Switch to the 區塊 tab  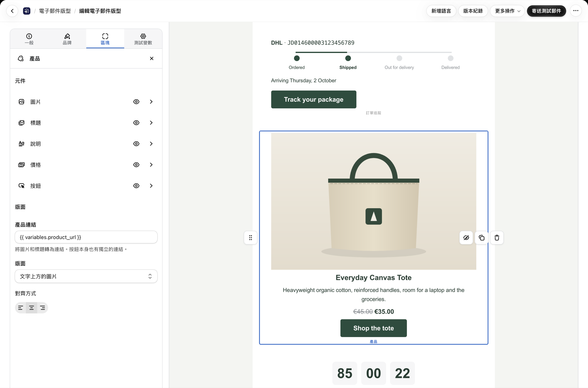pyautogui.click(x=105, y=39)
